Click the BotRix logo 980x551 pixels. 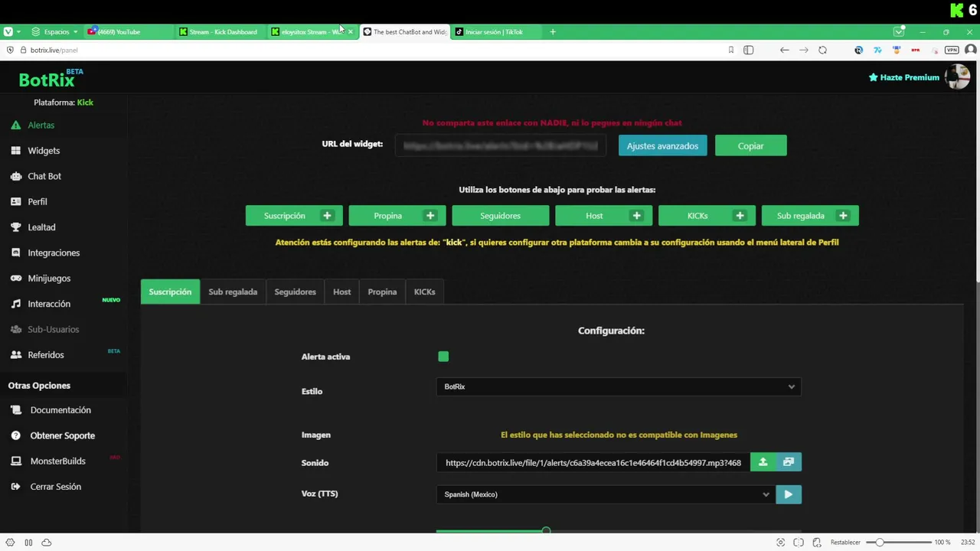51,79
